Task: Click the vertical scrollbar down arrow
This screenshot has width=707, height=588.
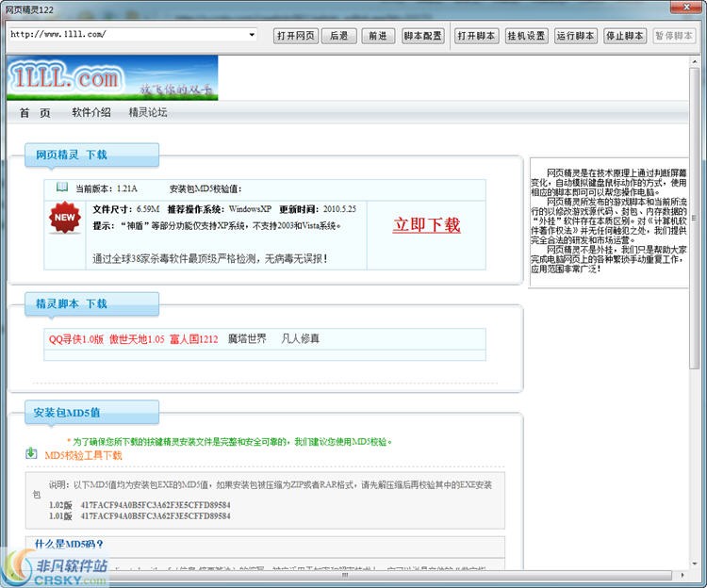Action: [695, 563]
